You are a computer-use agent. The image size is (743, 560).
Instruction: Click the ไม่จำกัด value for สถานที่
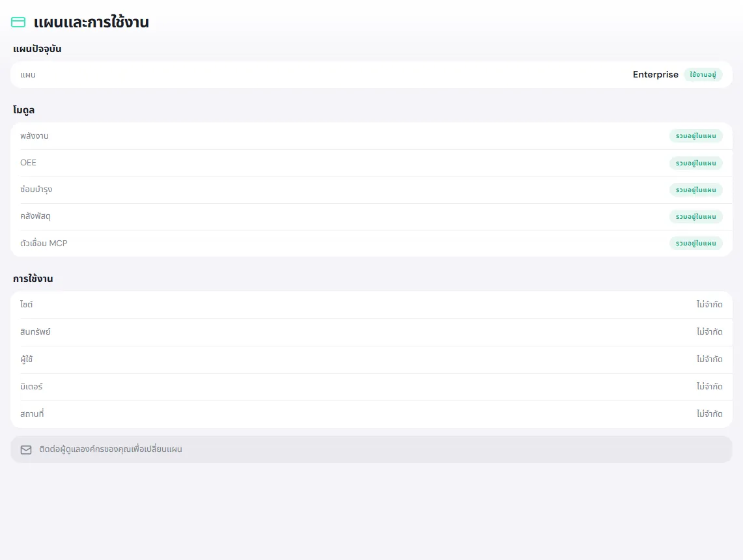point(709,413)
